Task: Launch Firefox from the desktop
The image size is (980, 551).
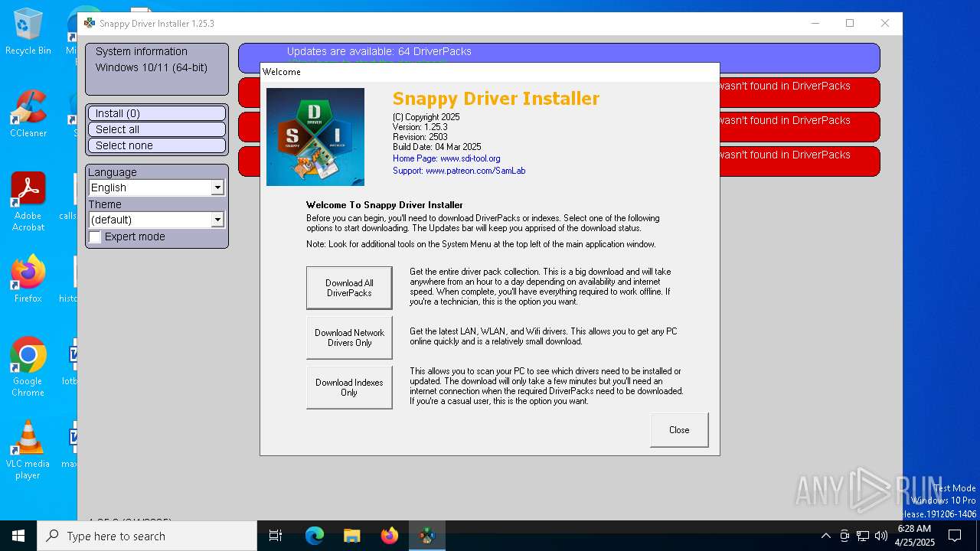Action: point(28,279)
